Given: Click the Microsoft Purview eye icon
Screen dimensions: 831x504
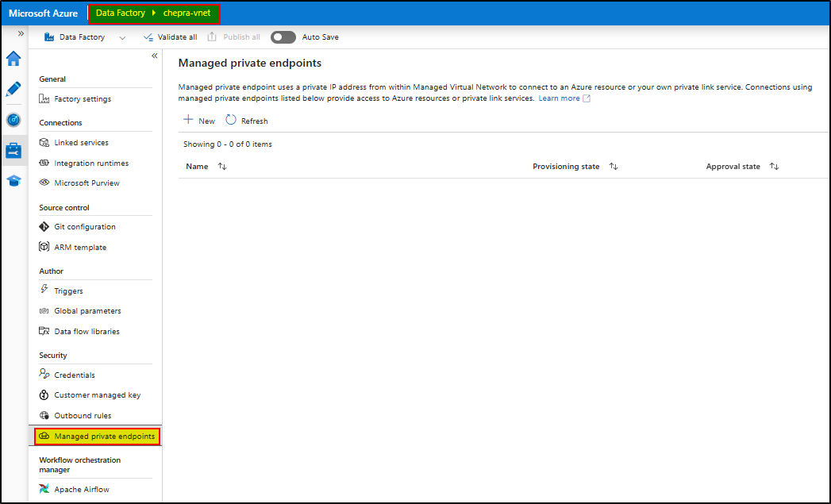Looking at the screenshot, I should point(44,183).
